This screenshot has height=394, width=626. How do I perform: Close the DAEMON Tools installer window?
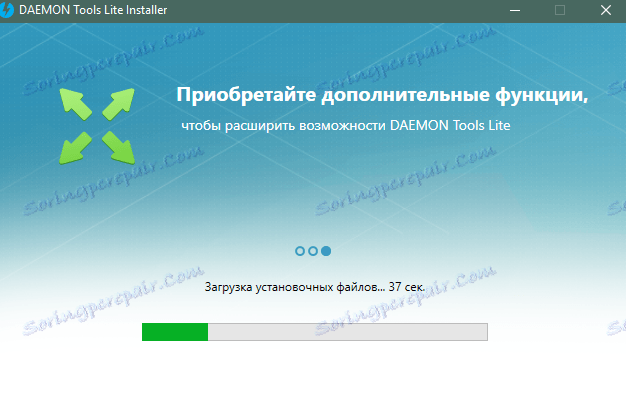[x=606, y=10]
